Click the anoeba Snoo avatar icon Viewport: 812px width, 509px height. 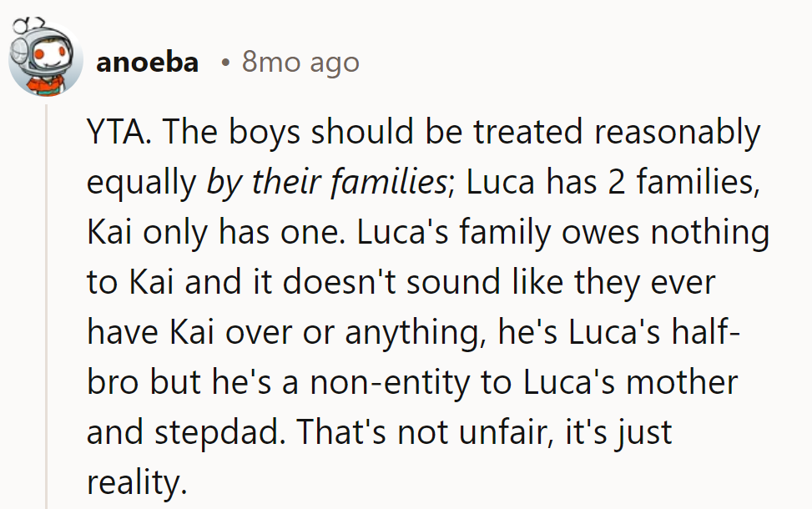44,59
